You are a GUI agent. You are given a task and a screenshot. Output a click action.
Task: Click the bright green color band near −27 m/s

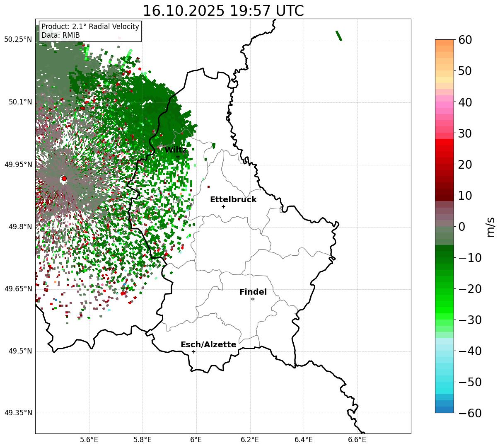click(x=444, y=311)
